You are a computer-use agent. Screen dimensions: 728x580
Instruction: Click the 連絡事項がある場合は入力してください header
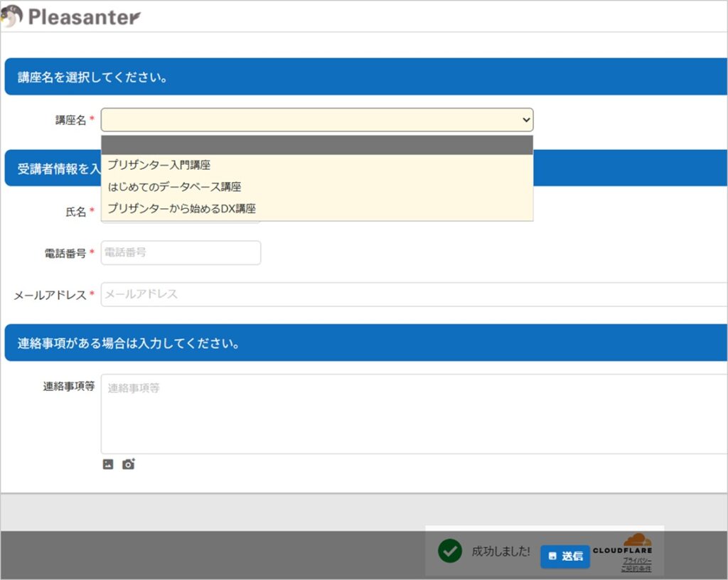[x=128, y=343]
